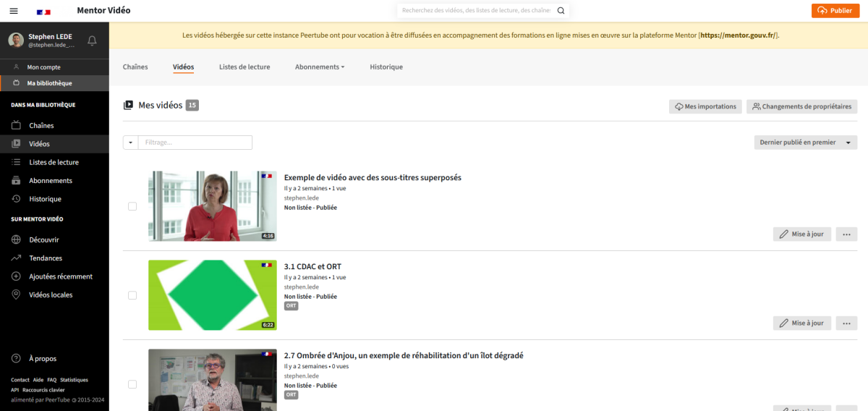Open Tendances in the sidebar
This screenshot has height=411, width=868.
46,258
